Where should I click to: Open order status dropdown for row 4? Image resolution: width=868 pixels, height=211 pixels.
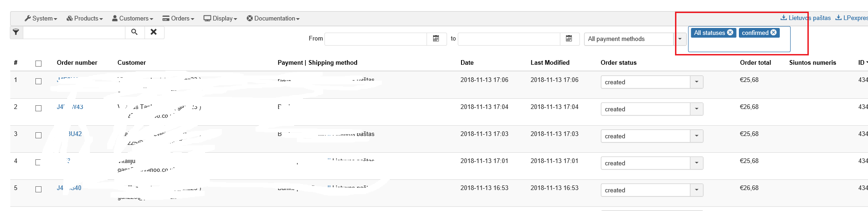pos(696,163)
